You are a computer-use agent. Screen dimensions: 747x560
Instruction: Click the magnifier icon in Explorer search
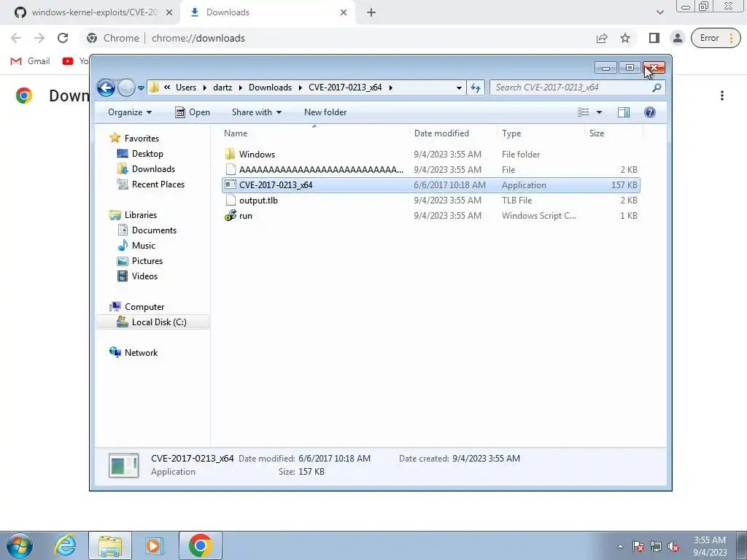click(657, 87)
